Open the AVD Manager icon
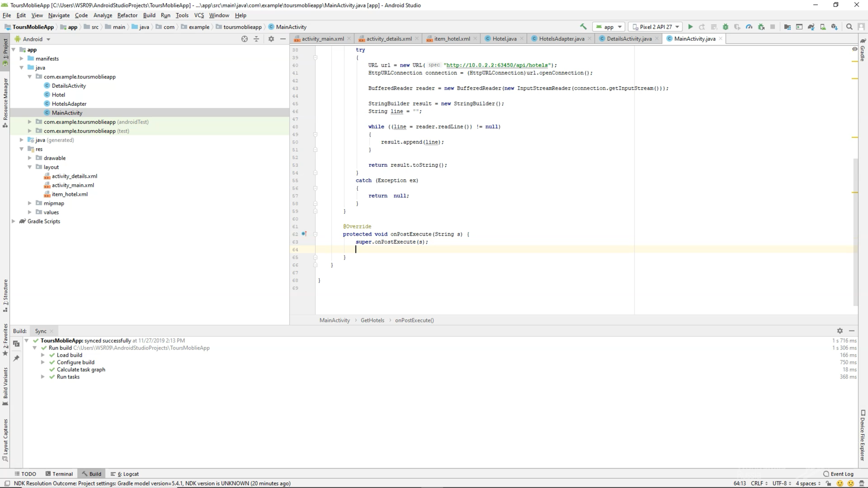Screen dimensions: 868x488 coord(823,27)
